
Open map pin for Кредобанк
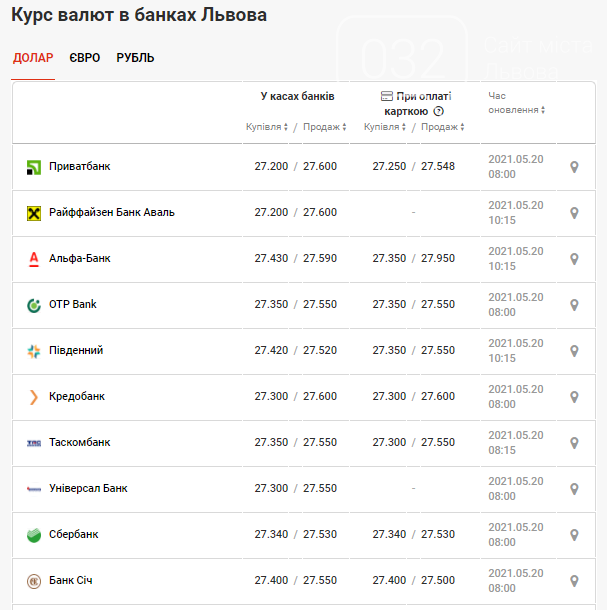(x=574, y=397)
